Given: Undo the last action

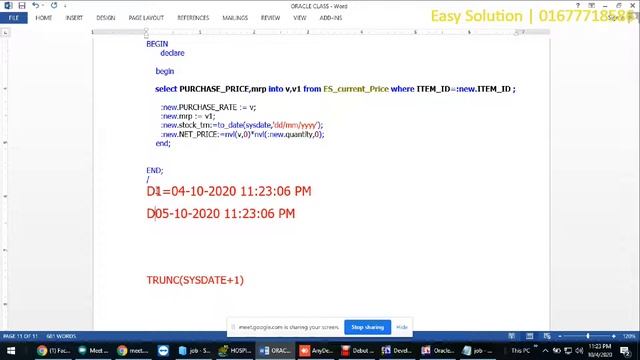Looking at the screenshot, I should click(x=36, y=5).
